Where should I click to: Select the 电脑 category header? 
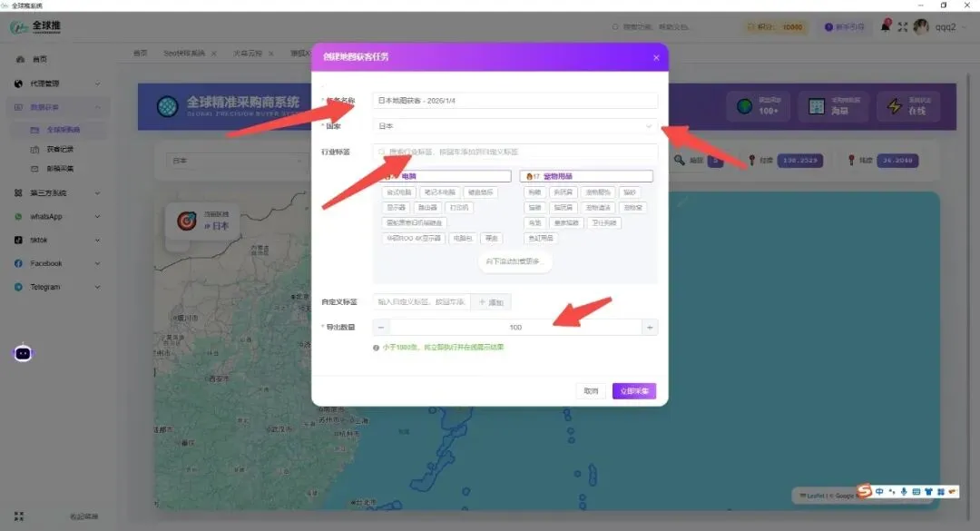point(446,176)
